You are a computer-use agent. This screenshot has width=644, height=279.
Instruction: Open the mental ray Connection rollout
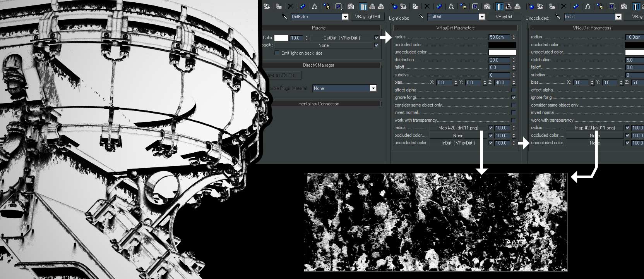click(x=318, y=104)
